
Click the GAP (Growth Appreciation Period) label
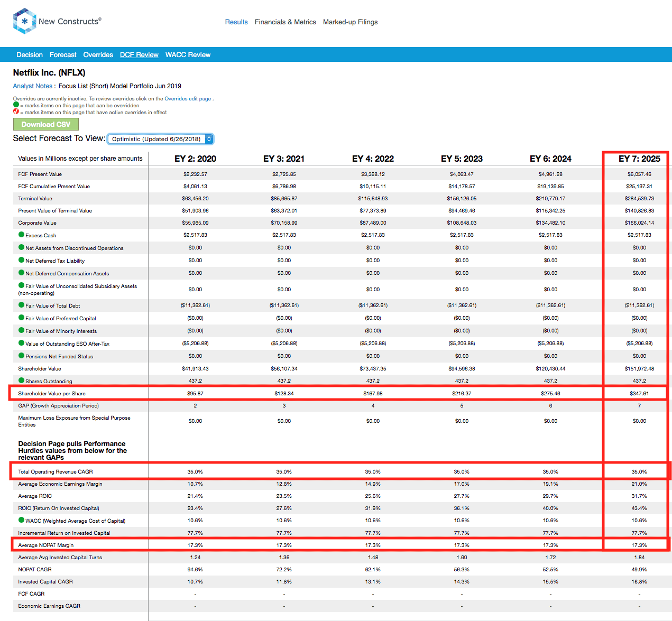click(x=59, y=406)
